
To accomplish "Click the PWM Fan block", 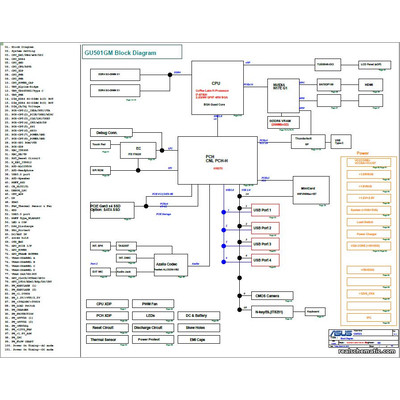I will click(x=153, y=304).
